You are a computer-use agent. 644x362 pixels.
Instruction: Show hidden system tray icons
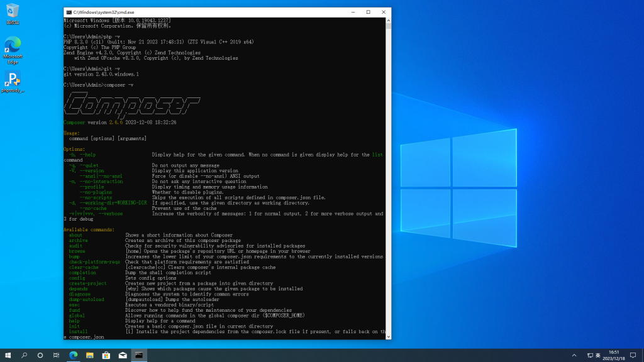pos(574,356)
